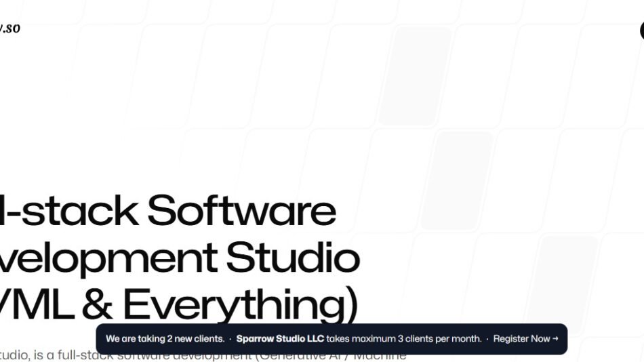Click 'takes maximum 3 clients per month' text
Screen dimensions: 644x362
[404, 339]
